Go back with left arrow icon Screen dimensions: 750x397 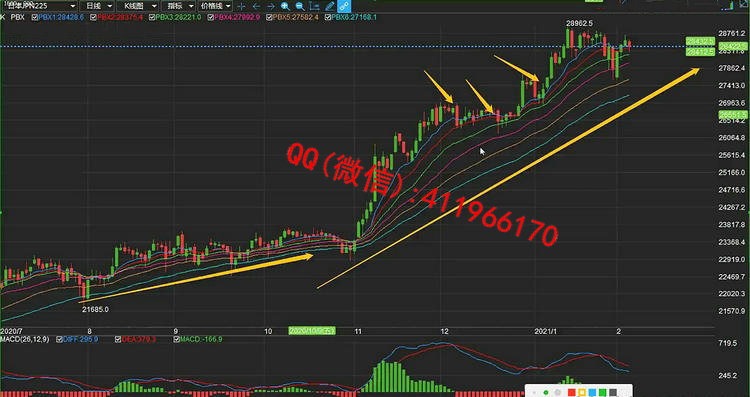click(x=256, y=6)
